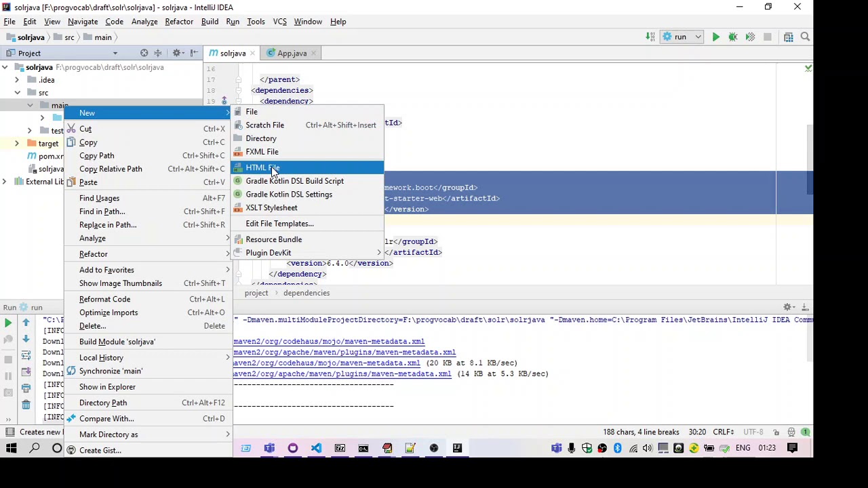Select FXML File option
The image size is (868, 488).
pyautogui.click(x=307, y=152)
